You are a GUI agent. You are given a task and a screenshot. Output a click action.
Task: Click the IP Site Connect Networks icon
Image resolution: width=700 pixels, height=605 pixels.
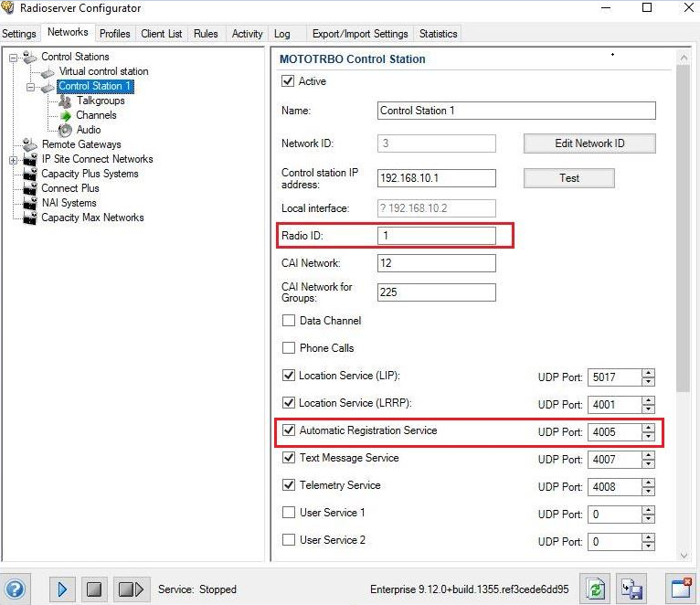click(30, 159)
